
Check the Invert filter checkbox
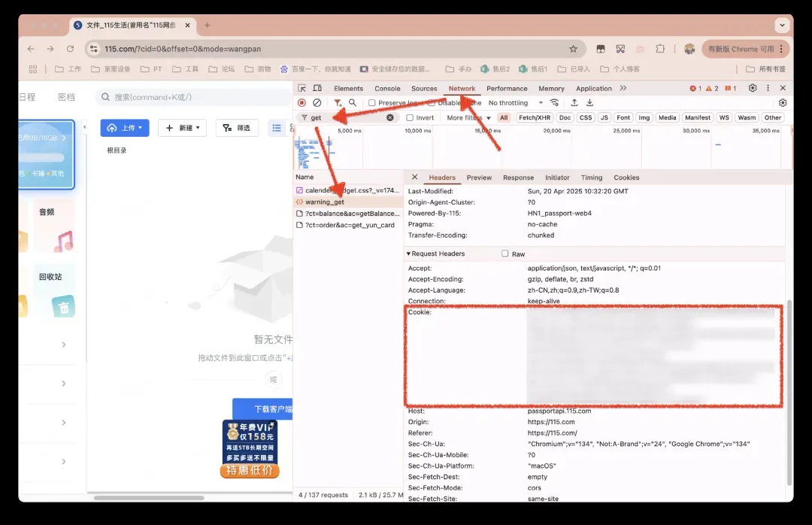coord(410,118)
